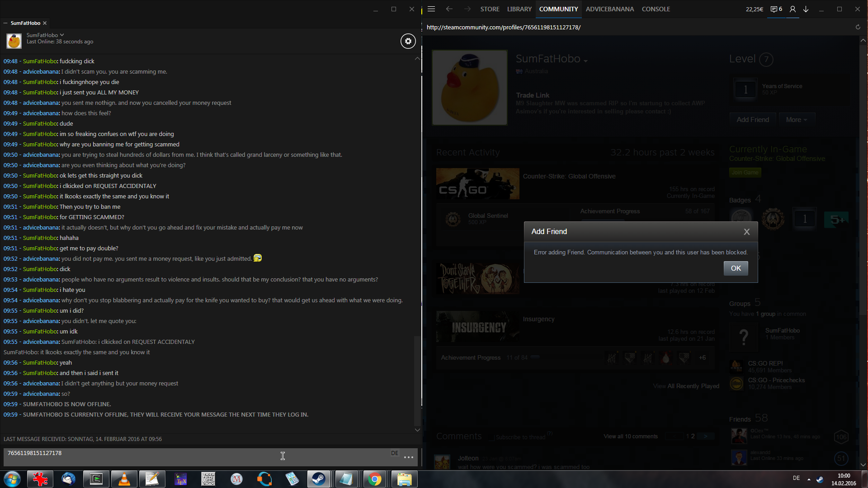Open the three-dots chat options

[x=409, y=457]
